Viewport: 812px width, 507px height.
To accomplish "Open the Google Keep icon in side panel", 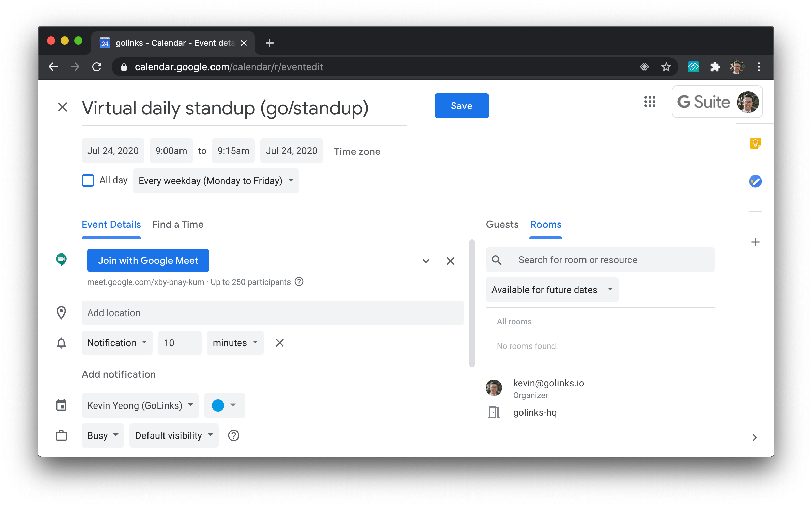I will [x=755, y=143].
